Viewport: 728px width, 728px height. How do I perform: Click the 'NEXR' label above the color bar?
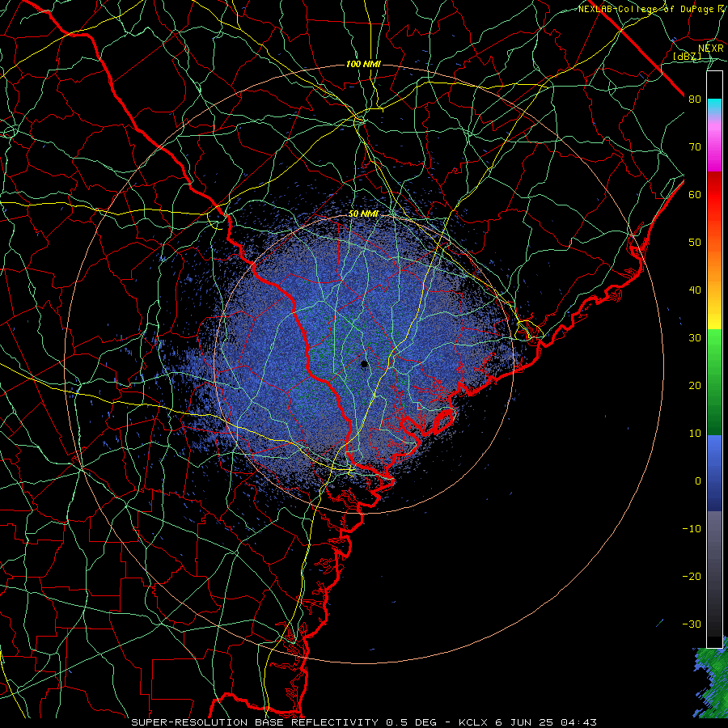click(x=711, y=48)
